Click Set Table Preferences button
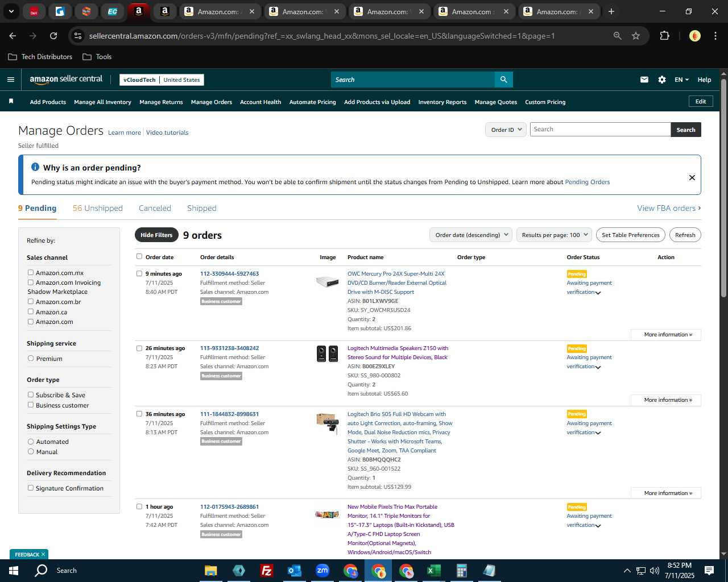 click(631, 235)
